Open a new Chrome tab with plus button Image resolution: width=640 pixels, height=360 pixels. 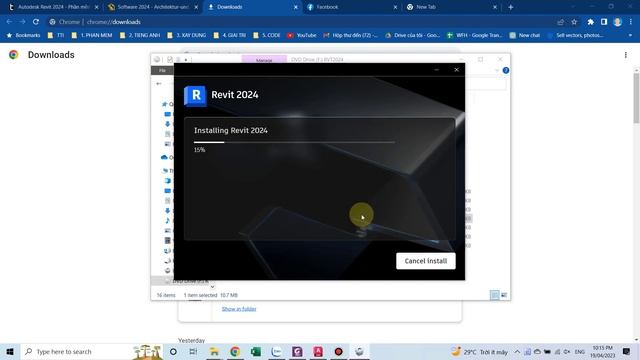[x=511, y=7]
